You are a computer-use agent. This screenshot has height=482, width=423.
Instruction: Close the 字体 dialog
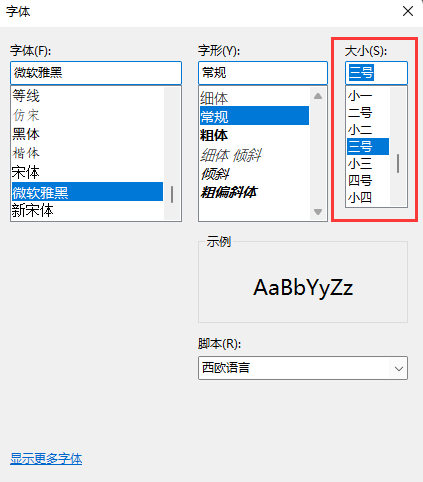tap(408, 11)
